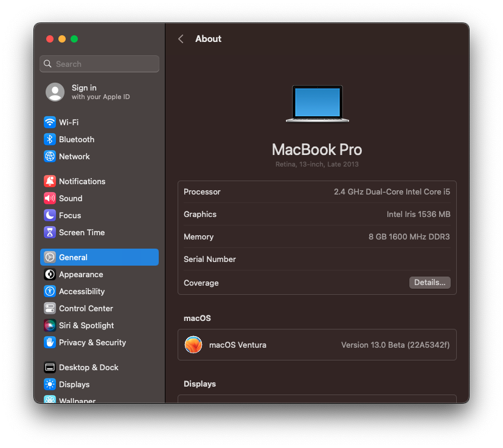Click the MacBook Pro laptop image
Screen dimensions: 503x448
pos(317,103)
